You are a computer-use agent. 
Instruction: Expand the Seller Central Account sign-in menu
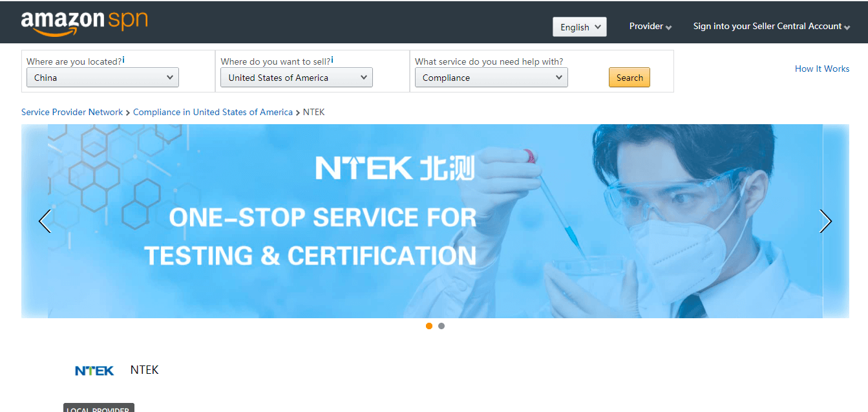coord(771,26)
